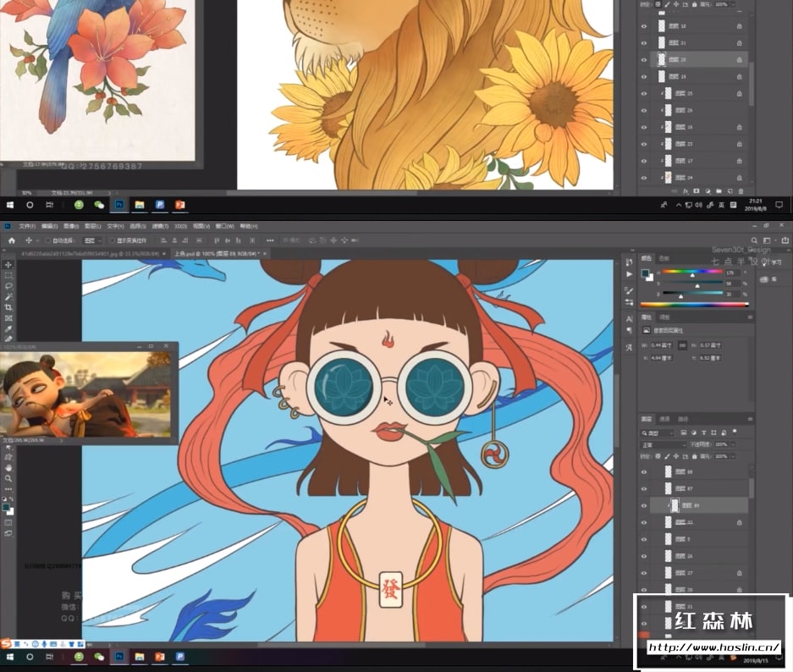The height and width of the screenshot is (672, 793).
Task: Select the Lasso tool
Action: pyautogui.click(x=8, y=286)
